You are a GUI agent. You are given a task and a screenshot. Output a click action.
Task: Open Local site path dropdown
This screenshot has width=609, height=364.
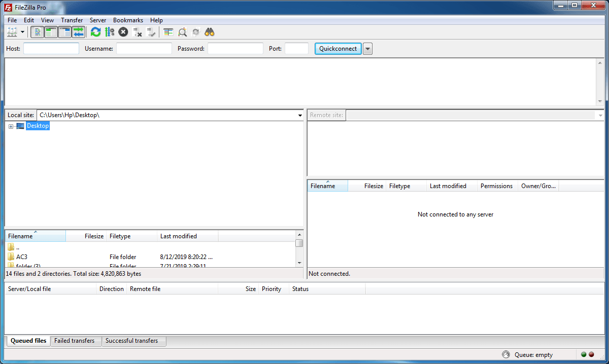[300, 116]
